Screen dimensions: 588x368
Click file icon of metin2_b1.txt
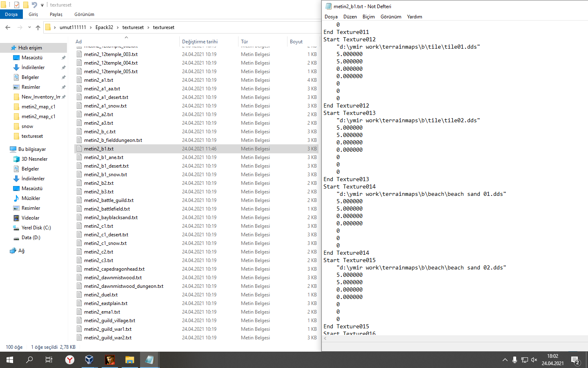point(79,149)
